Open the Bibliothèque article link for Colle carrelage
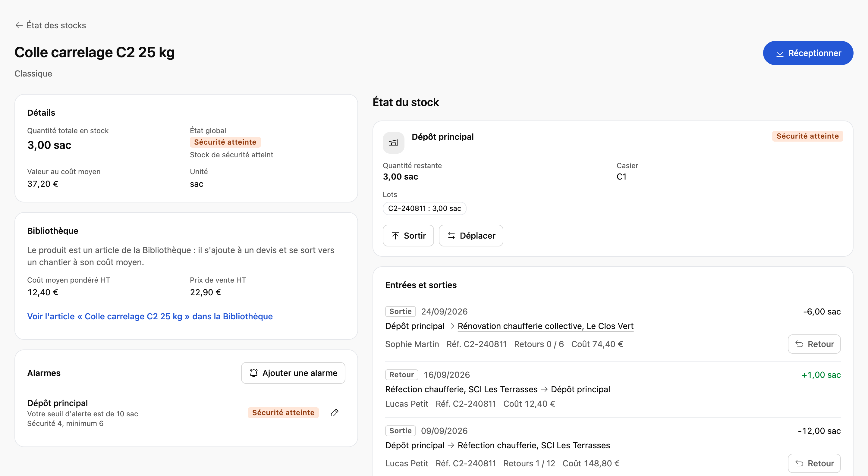 [150, 316]
